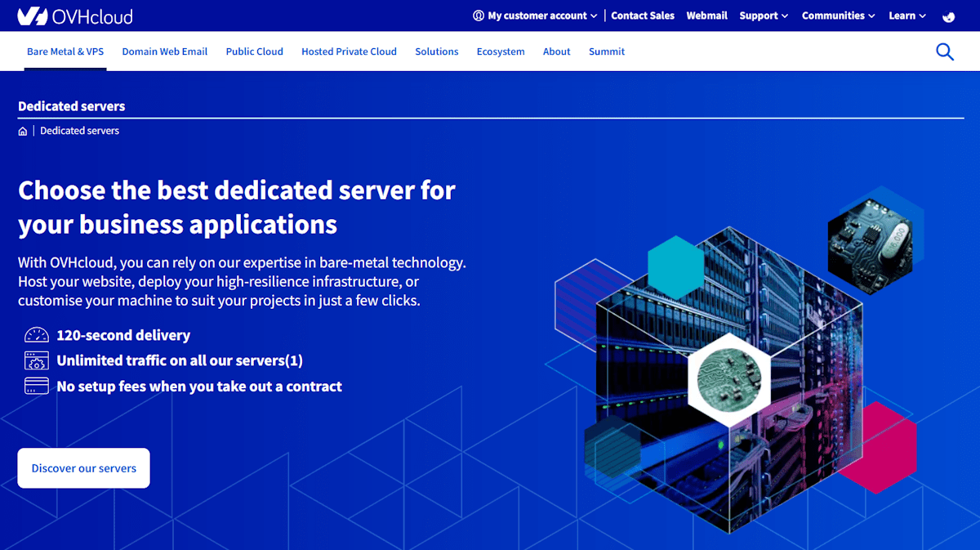Expand the Support menu chevron
This screenshot has width=980, height=550.
[785, 16]
